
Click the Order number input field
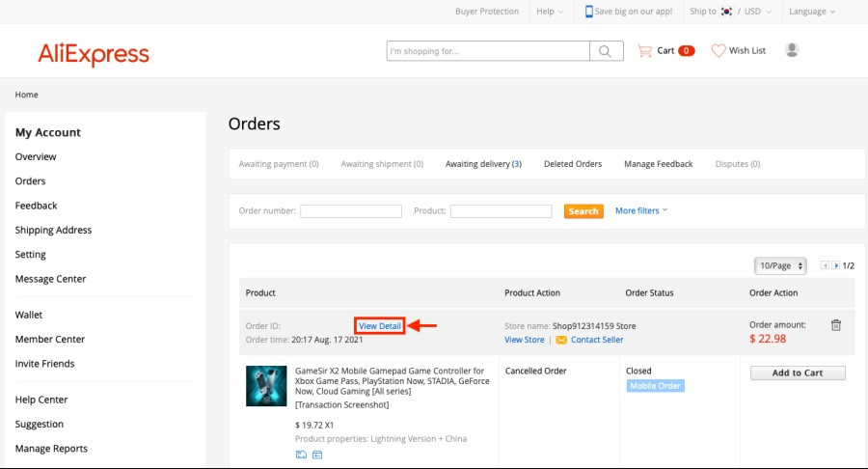pos(351,211)
